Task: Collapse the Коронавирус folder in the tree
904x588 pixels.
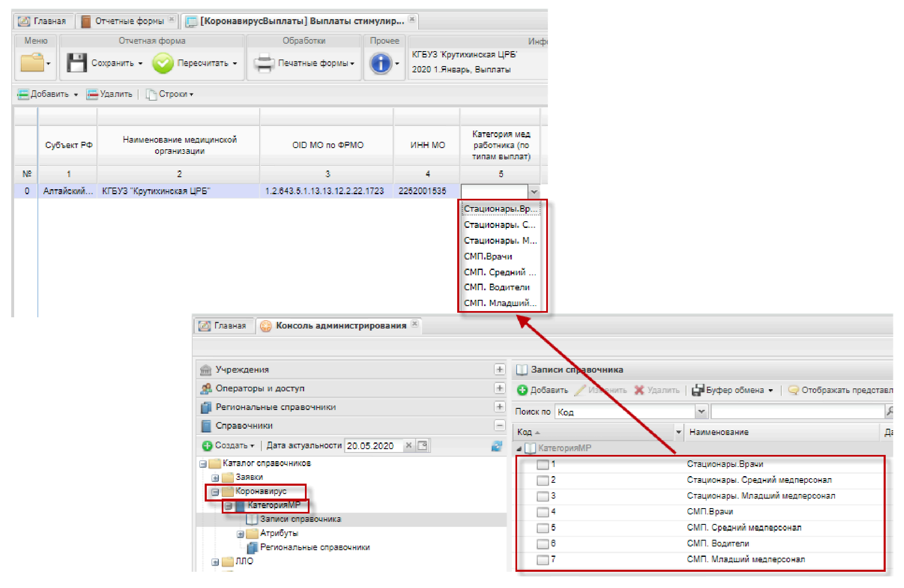Action: 215,492
